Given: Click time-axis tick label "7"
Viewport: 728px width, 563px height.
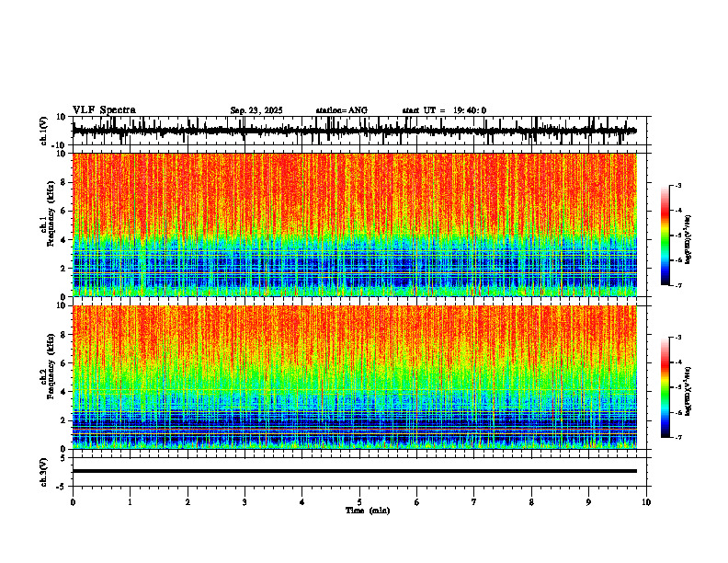Looking at the screenshot, I should [474, 502].
